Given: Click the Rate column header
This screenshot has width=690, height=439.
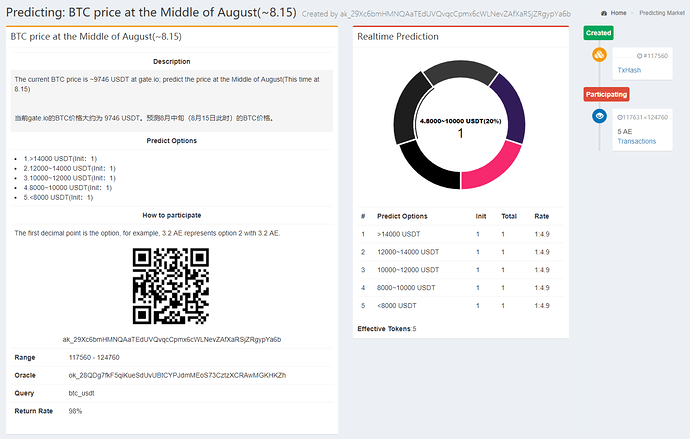Looking at the screenshot, I should tap(542, 216).
